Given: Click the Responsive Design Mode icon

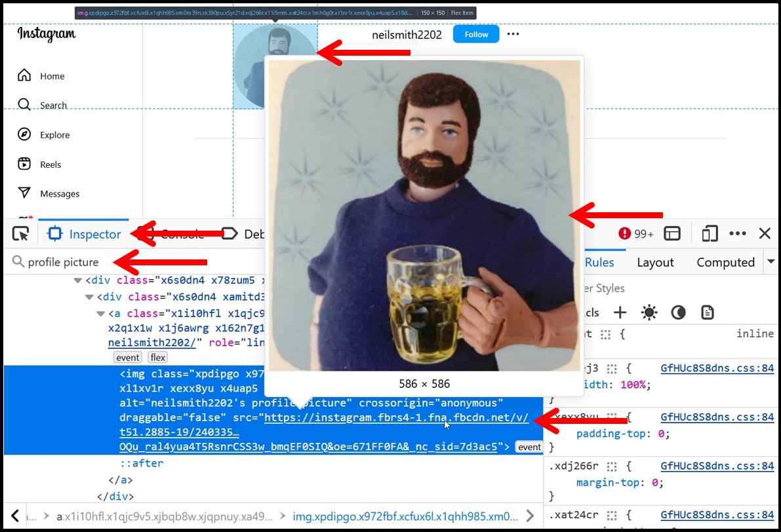Looking at the screenshot, I should [x=709, y=234].
